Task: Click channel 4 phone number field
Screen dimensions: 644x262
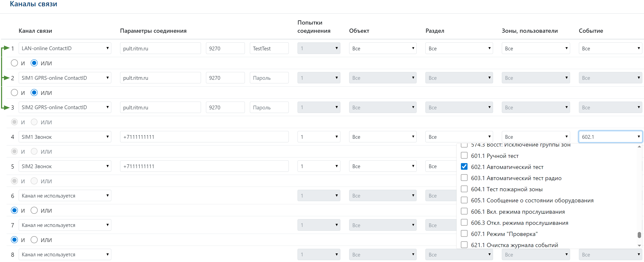Action: 204,137
